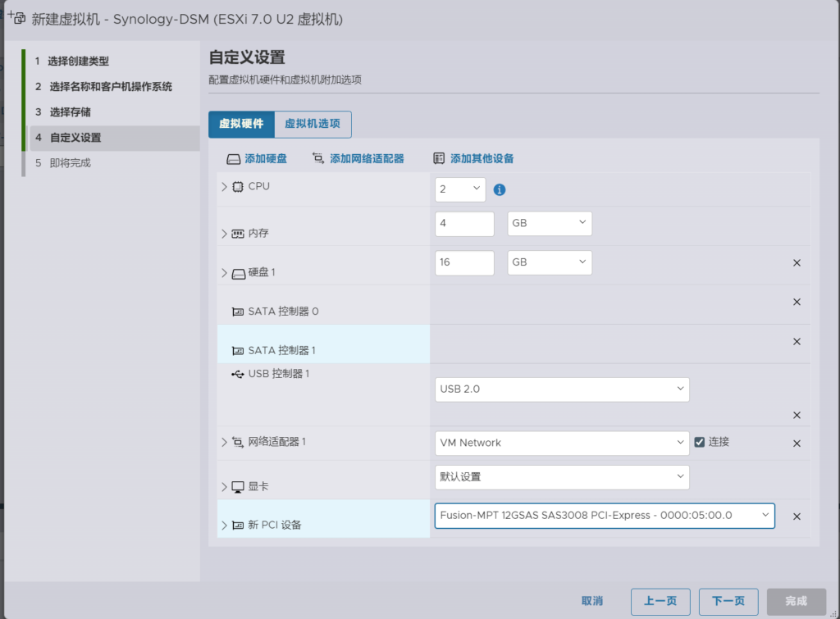840x619 pixels.
Task: Click the 显卡 monitor icon
Action: pos(238,487)
